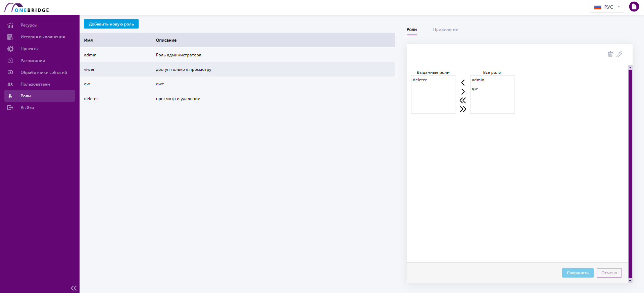
Task: Select the admin row in roles table
Action: pos(237,55)
